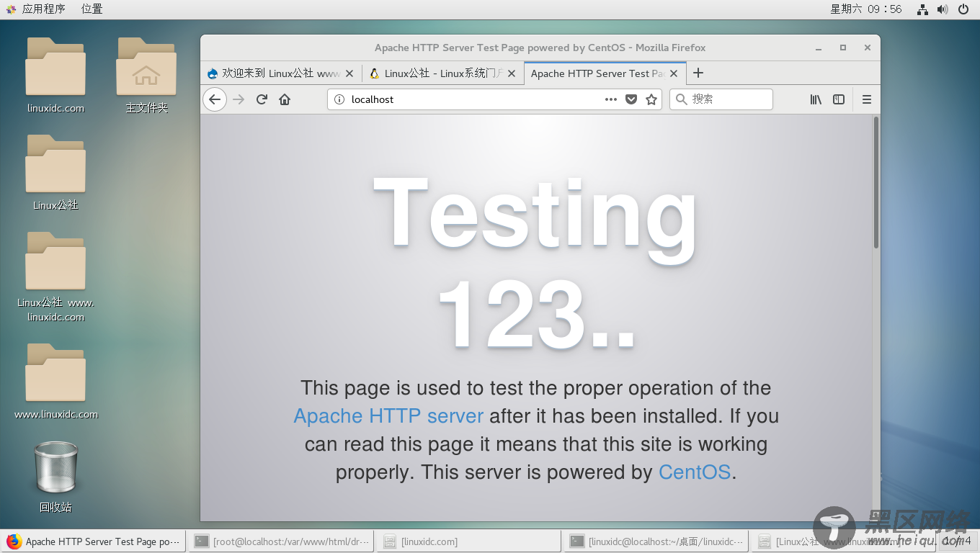
Task: Click the page vertical scrollbar
Action: click(x=876, y=182)
